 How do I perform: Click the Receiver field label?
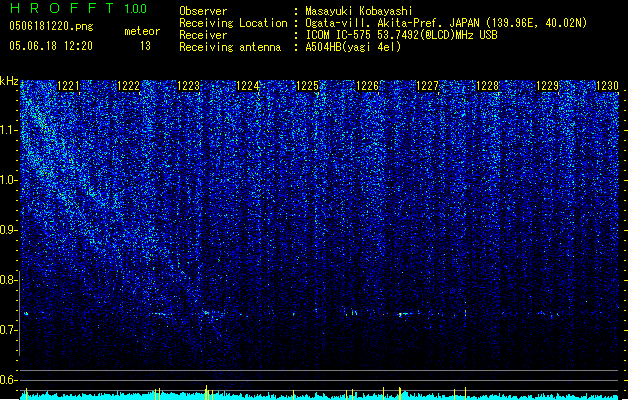203,35
